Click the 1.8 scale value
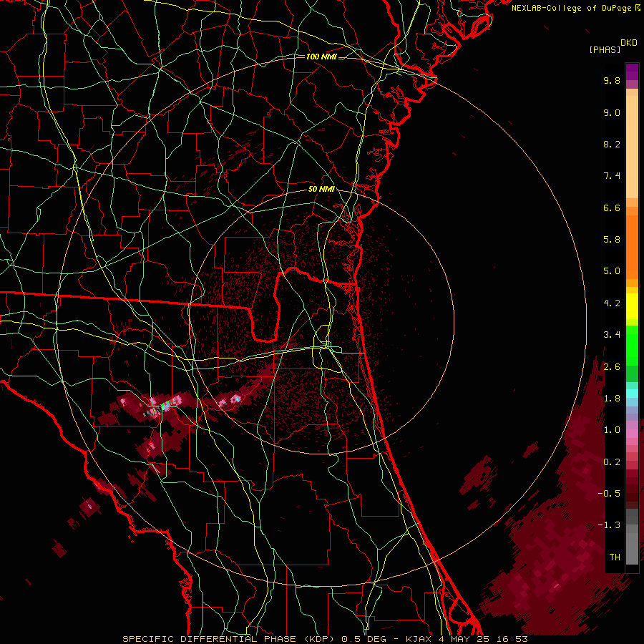 (612, 399)
